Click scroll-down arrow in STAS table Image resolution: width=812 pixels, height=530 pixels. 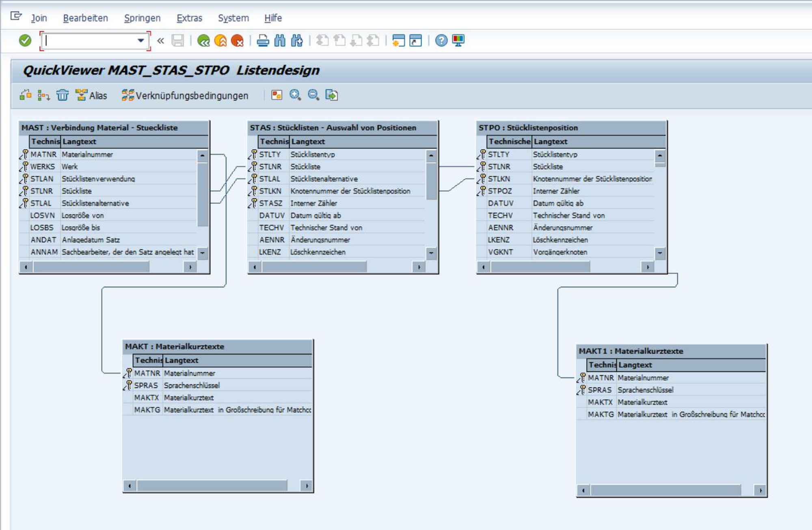coord(431,253)
